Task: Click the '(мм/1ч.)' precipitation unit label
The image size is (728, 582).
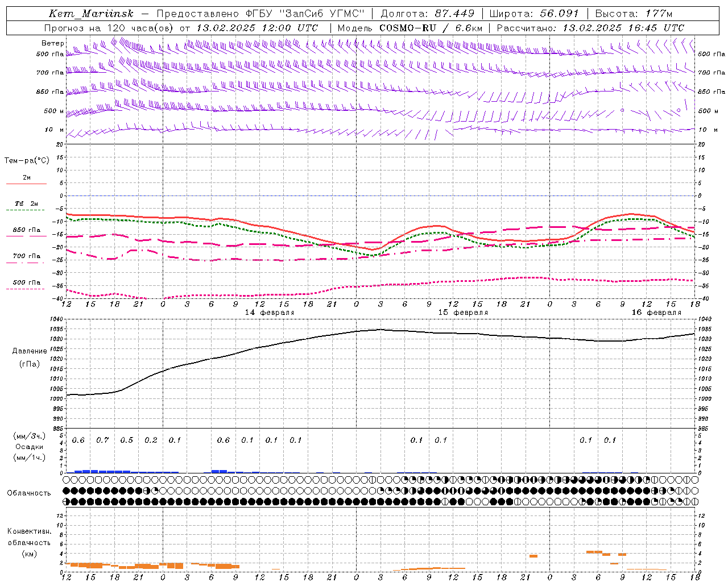Action: (x=30, y=458)
